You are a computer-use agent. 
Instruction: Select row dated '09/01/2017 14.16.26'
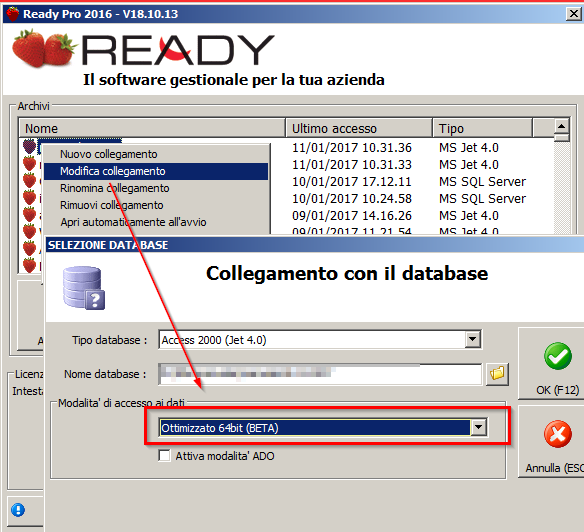352,215
